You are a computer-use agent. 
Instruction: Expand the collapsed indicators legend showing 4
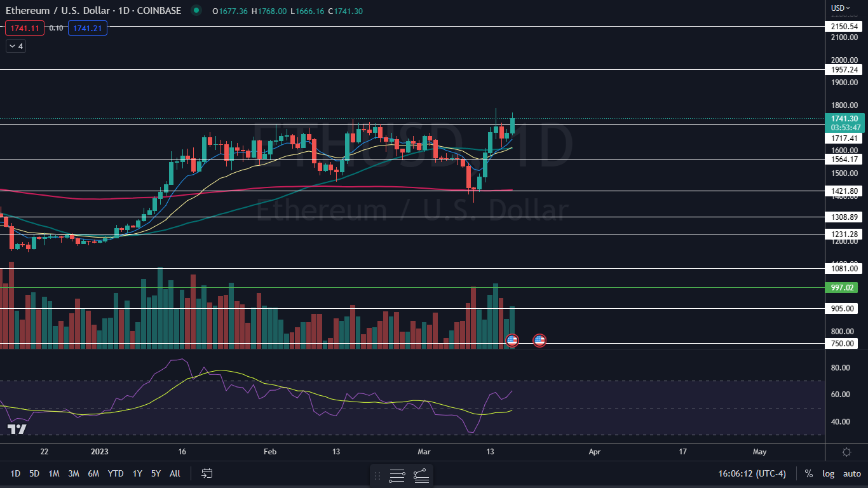[16, 46]
